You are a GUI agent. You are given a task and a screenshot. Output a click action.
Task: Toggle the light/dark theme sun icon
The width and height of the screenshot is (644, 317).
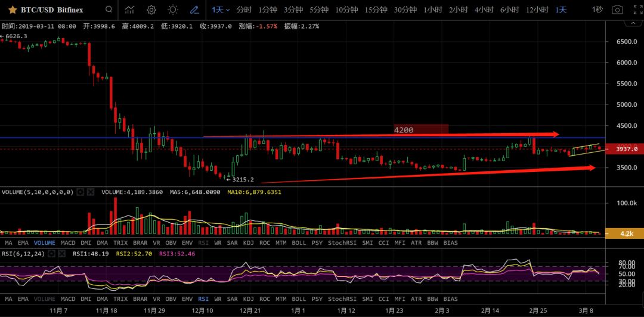(173, 10)
